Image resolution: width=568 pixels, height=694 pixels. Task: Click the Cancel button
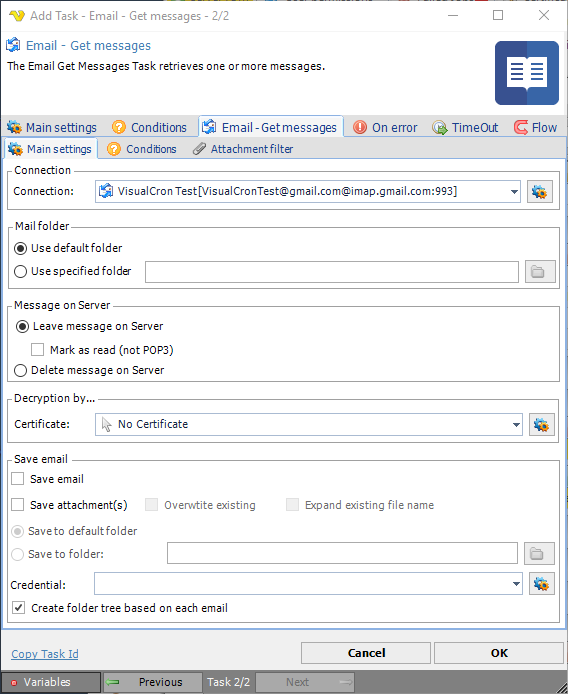pos(366,653)
